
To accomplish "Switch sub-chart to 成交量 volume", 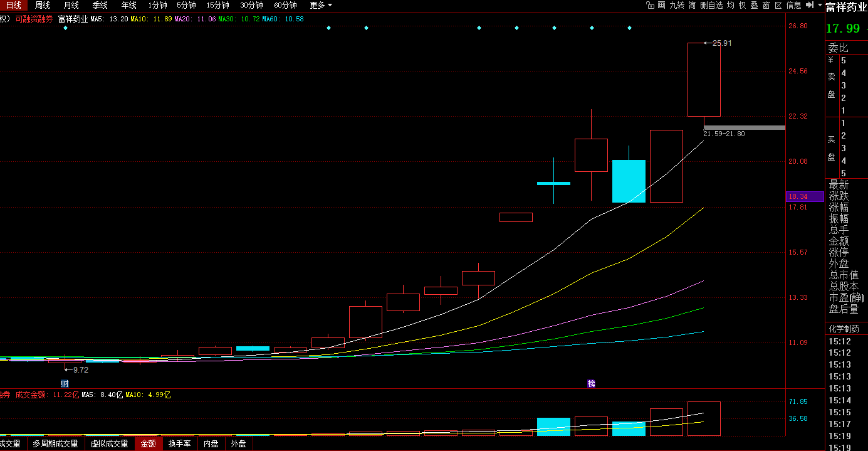I will pyautogui.click(x=11, y=444).
